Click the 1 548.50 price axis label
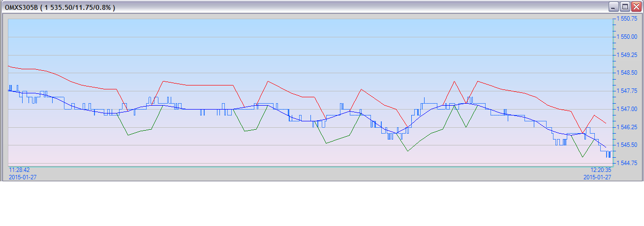Viewport: 644px width, 226px height. 627,73
